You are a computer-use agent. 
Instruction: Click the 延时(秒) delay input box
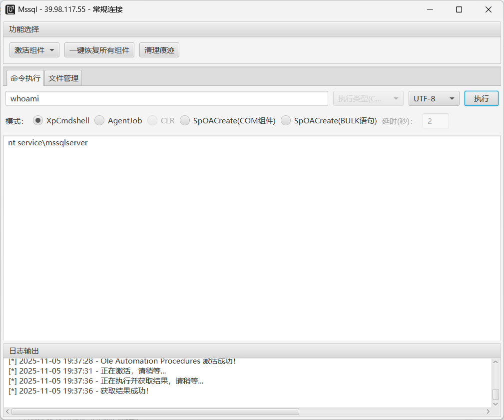[x=435, y=120]
